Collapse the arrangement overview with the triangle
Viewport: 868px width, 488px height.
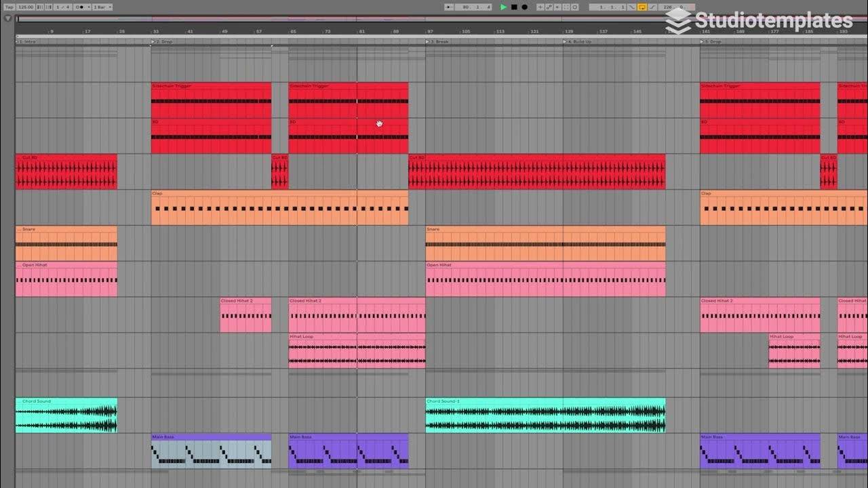click(8, 18)
